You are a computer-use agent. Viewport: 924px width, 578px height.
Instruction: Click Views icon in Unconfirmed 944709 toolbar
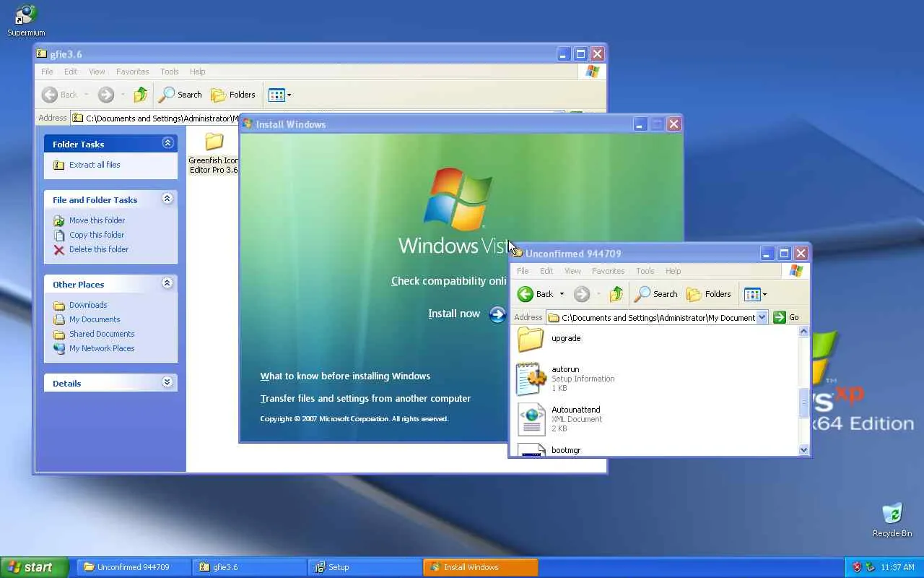click(751, 294)
